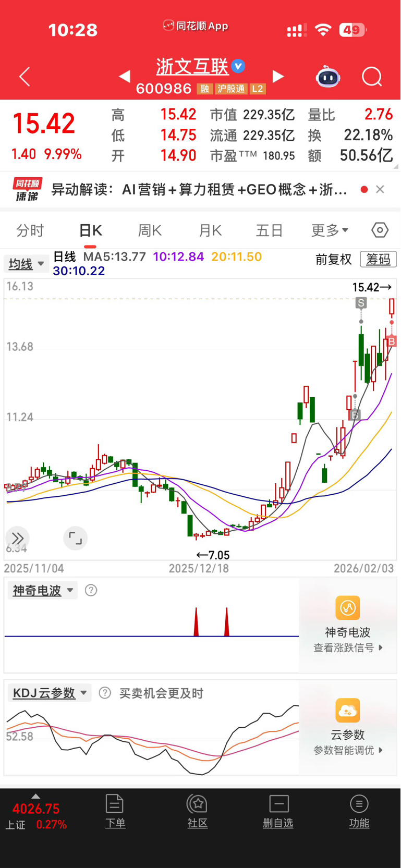Go back with the left chevron
This screenshot has height=868, width=401.
[x=25, y=77]
